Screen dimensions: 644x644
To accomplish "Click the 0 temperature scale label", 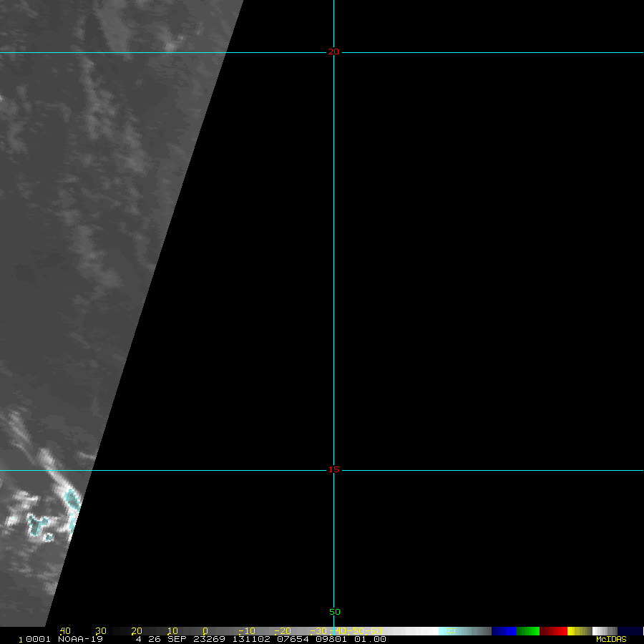I will click(x=205, y=631).
